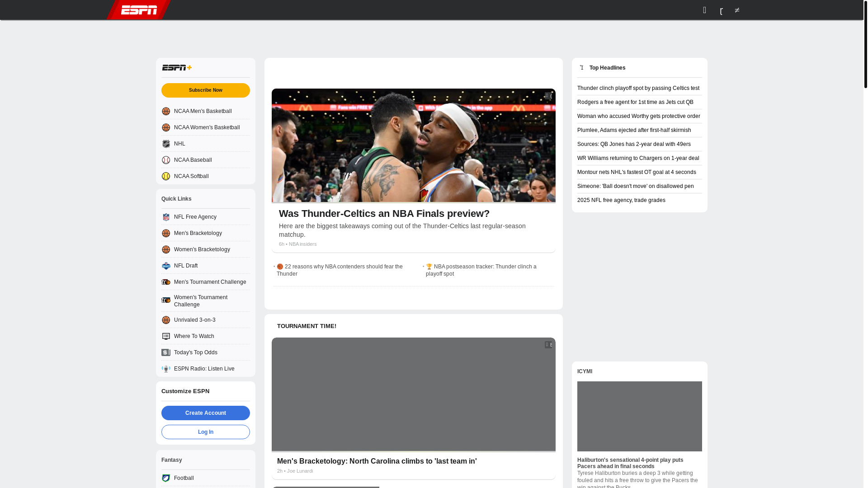The image size is (868, 488).
Task: Open '2025 NFL free agency, trade grades'
Action: (621, 200)
